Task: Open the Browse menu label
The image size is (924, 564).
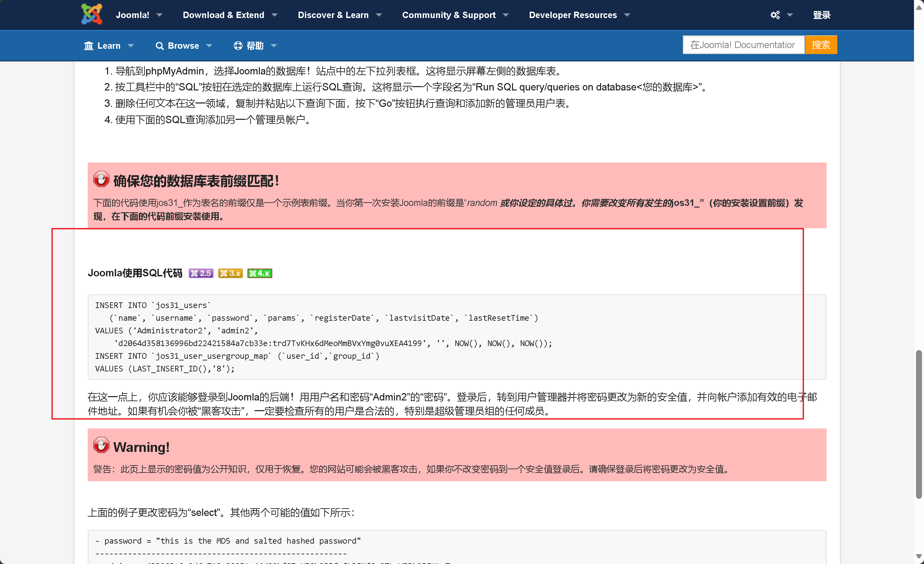Action: tap(183, 46)
